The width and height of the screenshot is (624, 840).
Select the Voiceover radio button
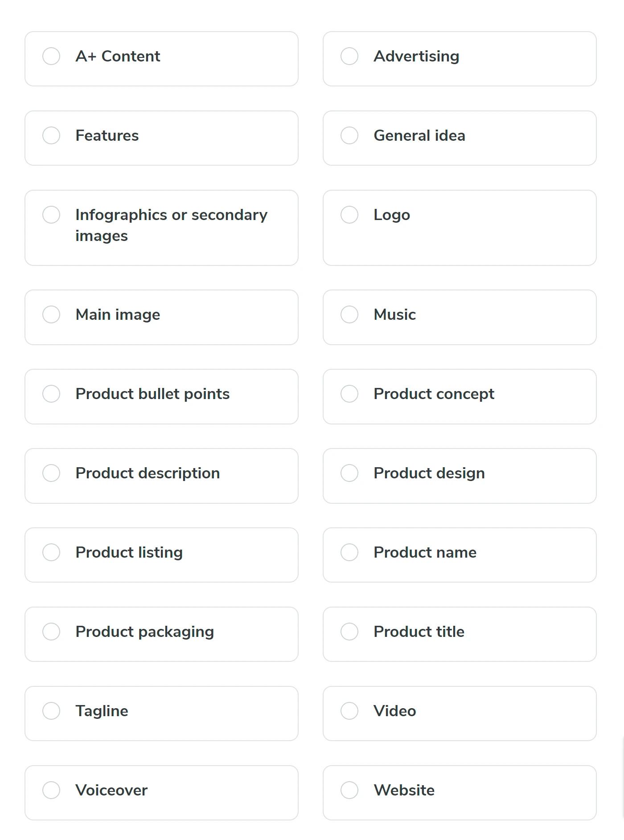point(51,791)
